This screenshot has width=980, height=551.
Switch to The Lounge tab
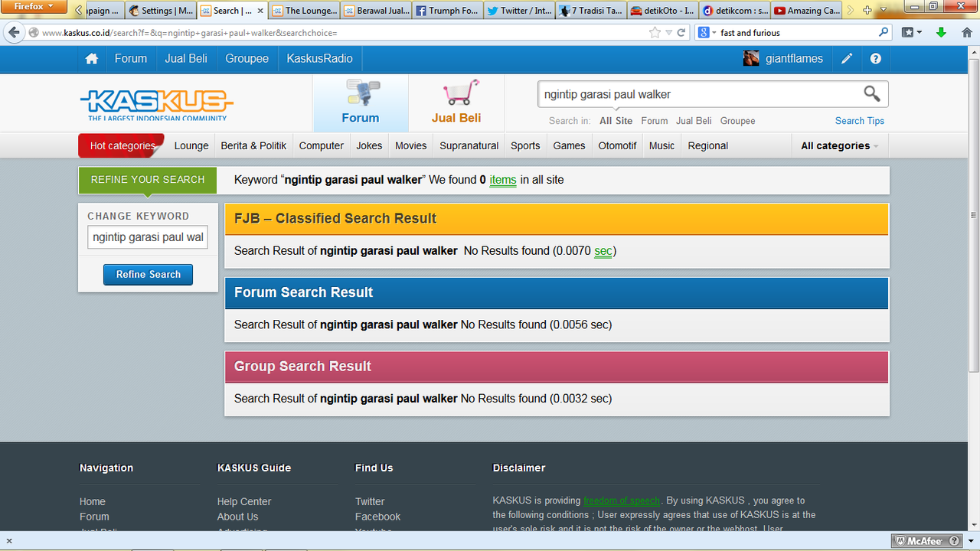(303, 11)
